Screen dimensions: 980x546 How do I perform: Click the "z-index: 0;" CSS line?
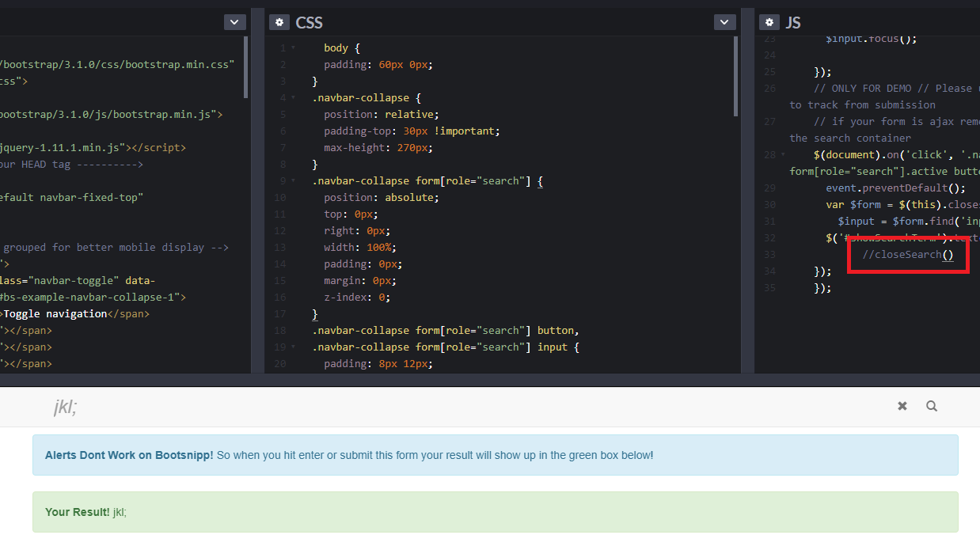(x=357, y=298)
